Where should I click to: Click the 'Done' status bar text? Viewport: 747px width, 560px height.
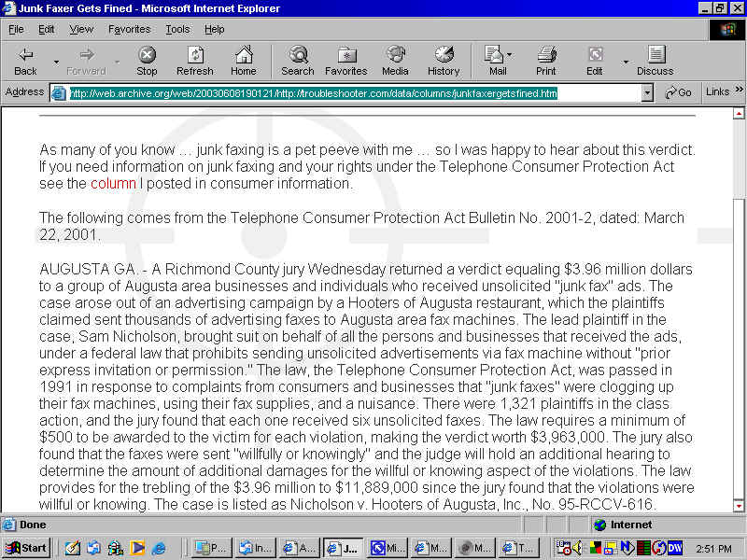(x=33, y=525)
